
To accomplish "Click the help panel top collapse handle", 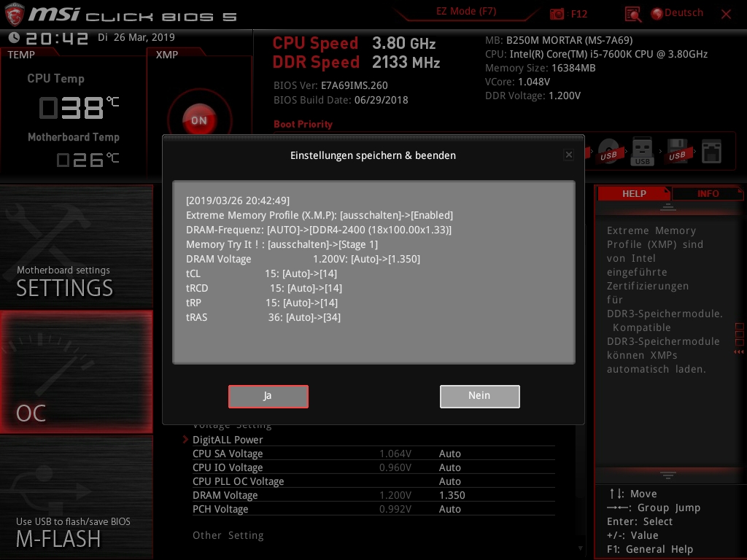I will 668,207.
